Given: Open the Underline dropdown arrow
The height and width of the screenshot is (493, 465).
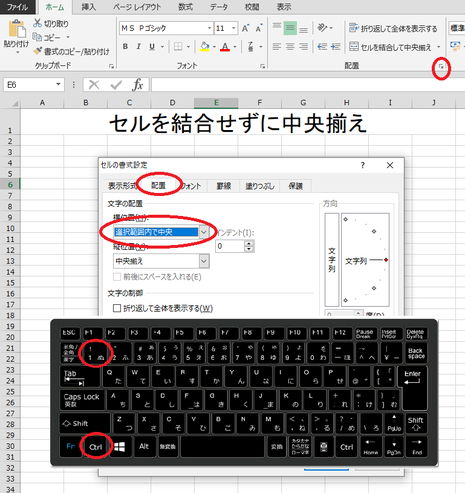Looking at the screenshot, I should tap(162, 47).
